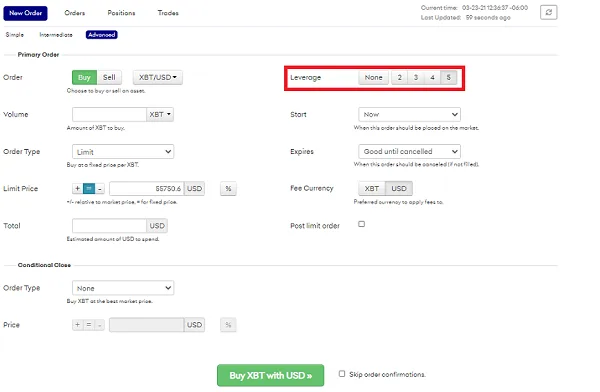Screen dimensions: 600x392
Task: Set leverage to 2
Action: tap(399, 77)
